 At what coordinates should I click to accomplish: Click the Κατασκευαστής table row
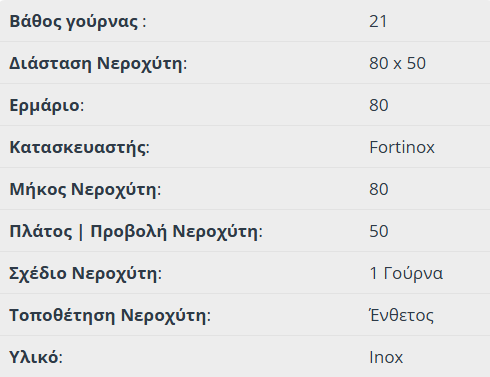(x=245, y=147)
